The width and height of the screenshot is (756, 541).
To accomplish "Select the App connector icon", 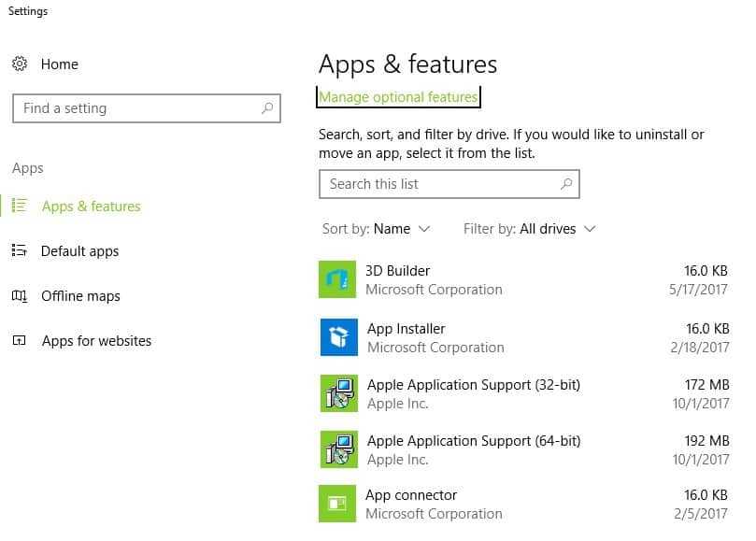I will (337, 504).
